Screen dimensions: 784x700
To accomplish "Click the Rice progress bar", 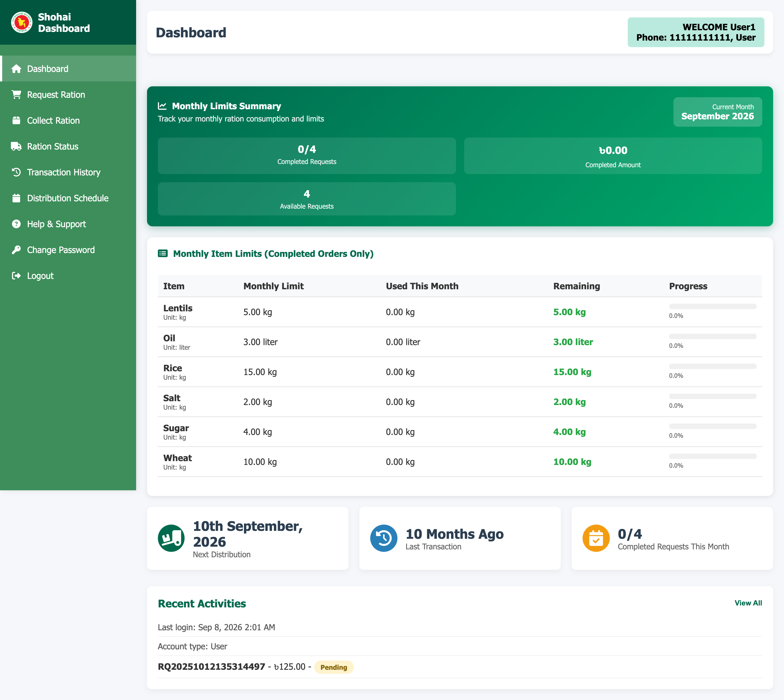I will click(712, 367).
